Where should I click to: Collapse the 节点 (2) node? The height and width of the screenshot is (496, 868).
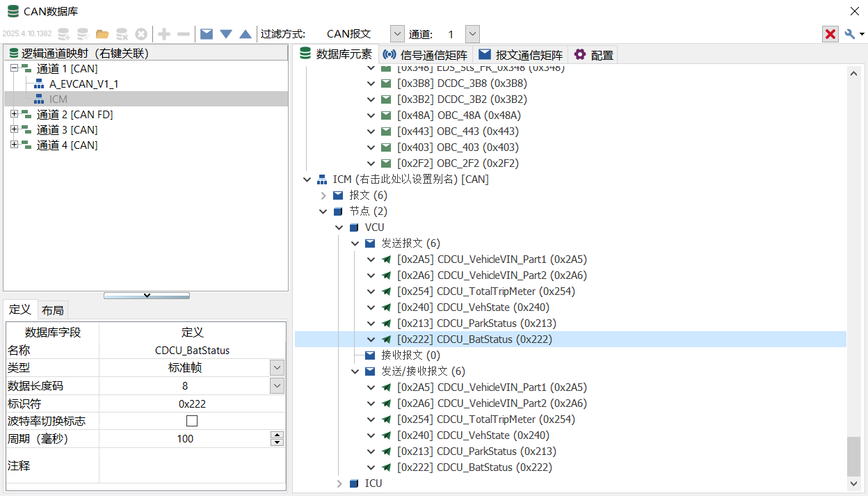tap(323, 211)
